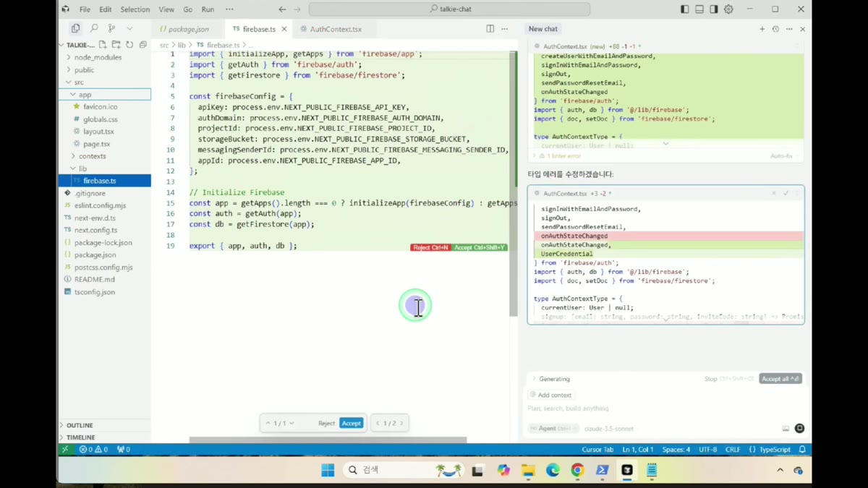868x488 pixels.
Task: Click the blue Accept button
Action: [351, 423]
